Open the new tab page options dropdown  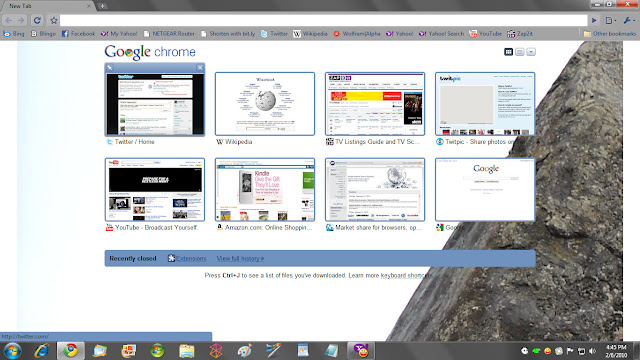point(531,52)
